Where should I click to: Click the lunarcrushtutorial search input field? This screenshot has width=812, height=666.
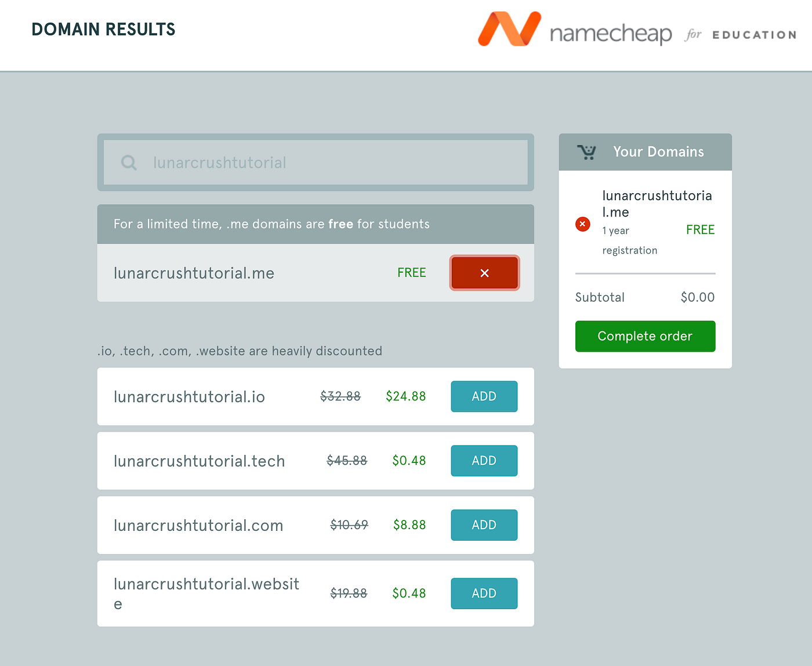pos(316,162)
